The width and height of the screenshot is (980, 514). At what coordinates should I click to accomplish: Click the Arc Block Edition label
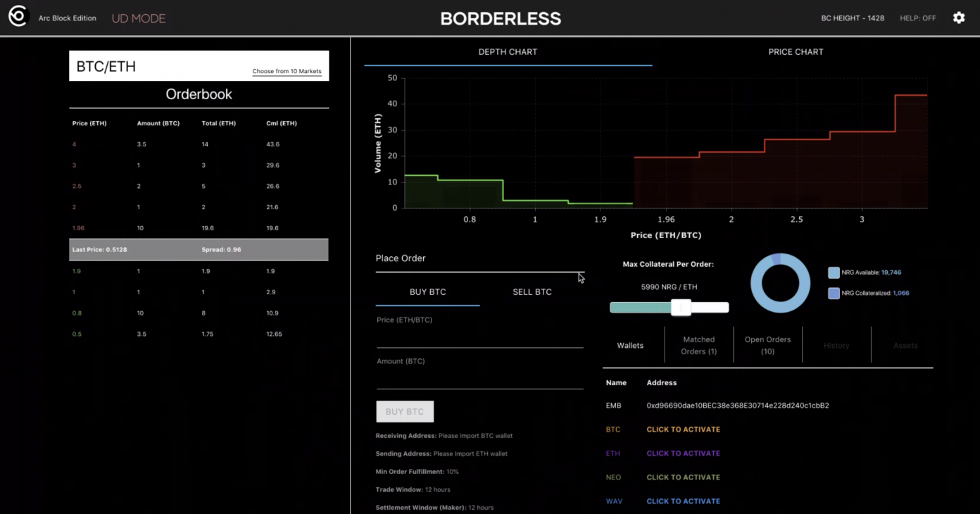(x=68, y=18)
